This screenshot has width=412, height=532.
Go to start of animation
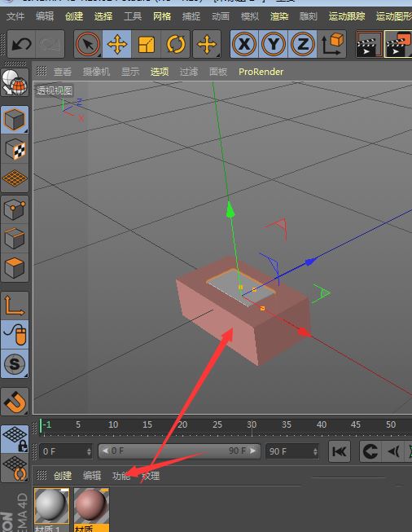(339, 451)
